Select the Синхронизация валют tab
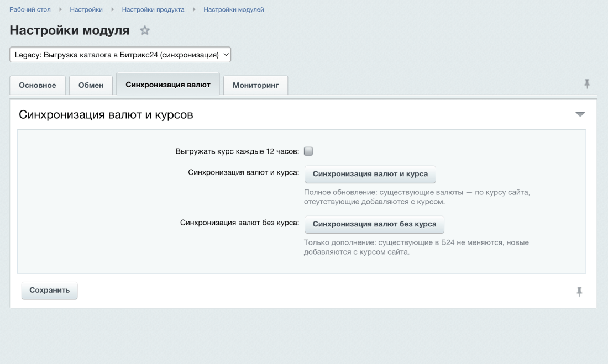Screen dimensions: 608x364 click(168, 85)
